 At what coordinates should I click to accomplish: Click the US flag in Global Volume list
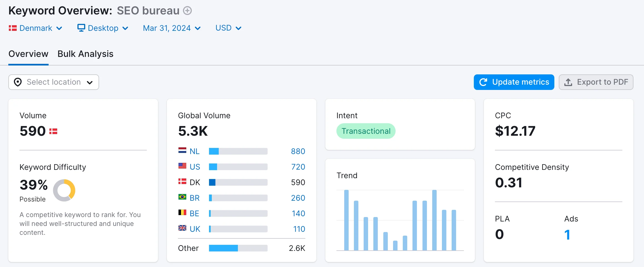point(182,167)
